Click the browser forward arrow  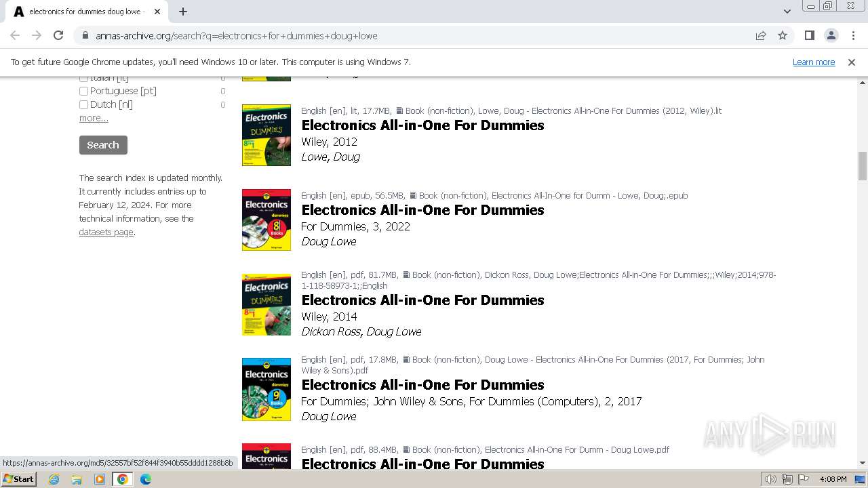click(x=37, y=35)
